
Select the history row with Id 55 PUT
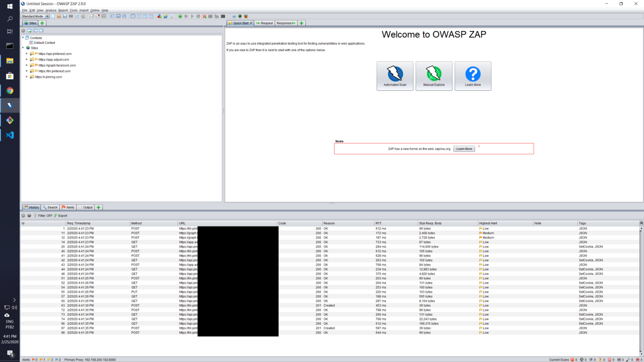pos(330,292)
